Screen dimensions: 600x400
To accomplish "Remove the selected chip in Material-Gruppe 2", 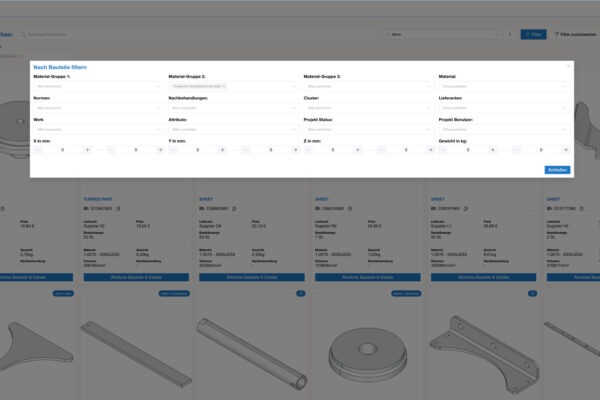I will (224, 86).
